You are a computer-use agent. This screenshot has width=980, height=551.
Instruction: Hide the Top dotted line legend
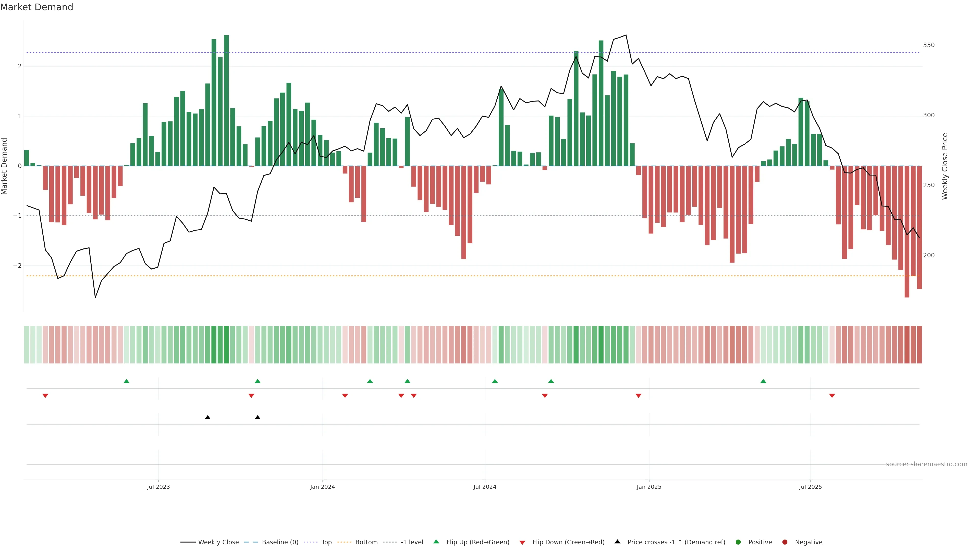point(326,542)
